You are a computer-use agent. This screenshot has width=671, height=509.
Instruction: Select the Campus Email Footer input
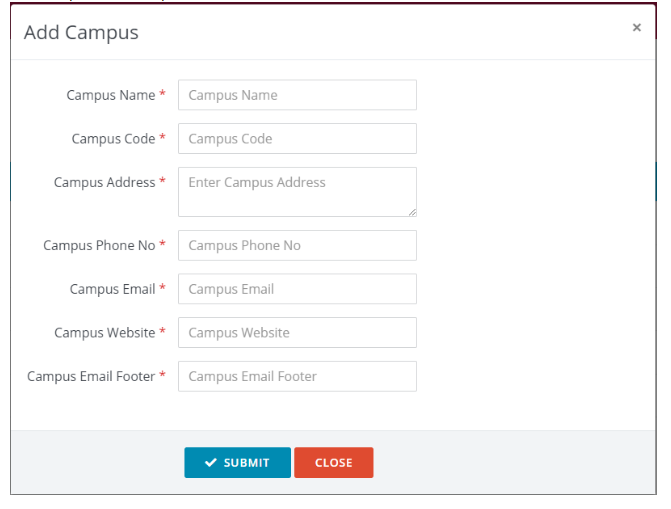[x=297, y=376]
